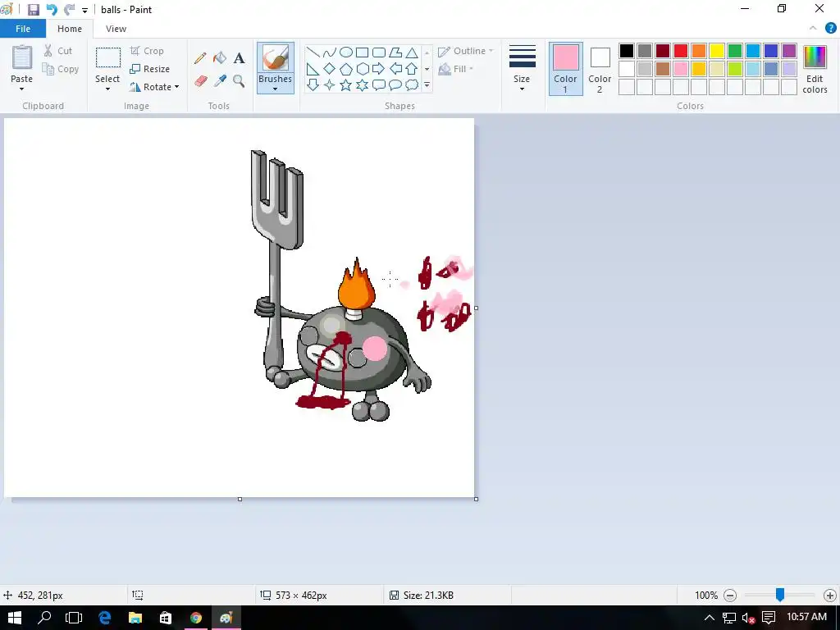The image size is (840, 630).
Task: Click the Resize button
Action: point(149,69)
